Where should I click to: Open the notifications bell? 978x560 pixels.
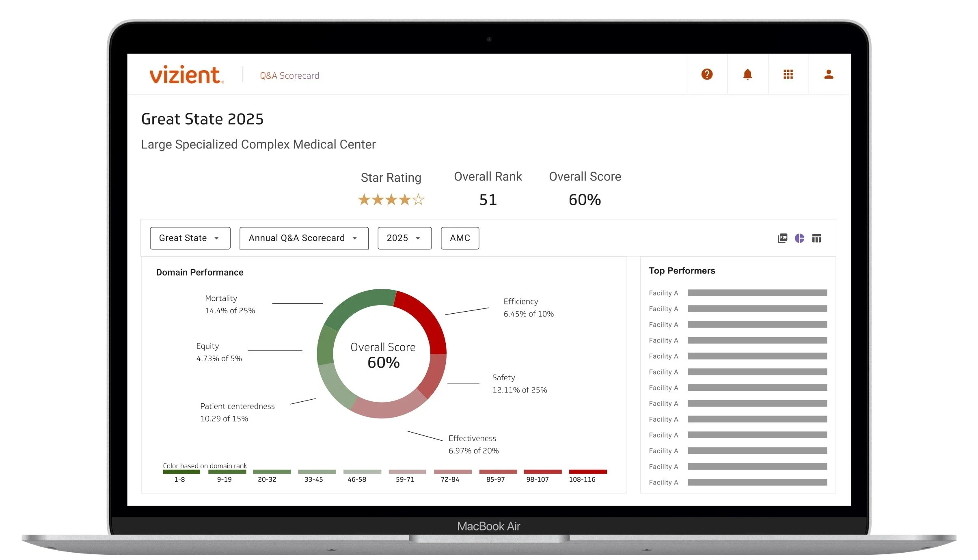[x=747, y=74]
